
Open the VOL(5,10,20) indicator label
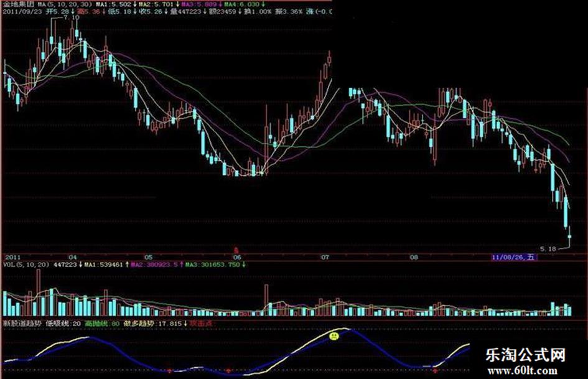(26, 265)
